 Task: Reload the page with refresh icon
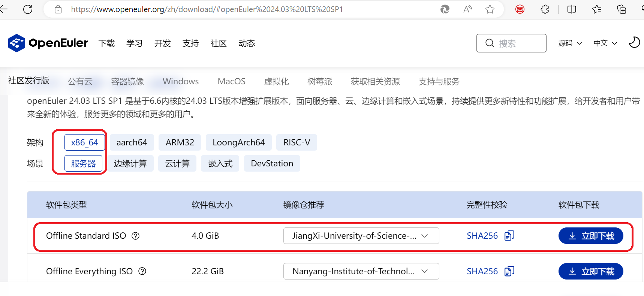[28, 9]
